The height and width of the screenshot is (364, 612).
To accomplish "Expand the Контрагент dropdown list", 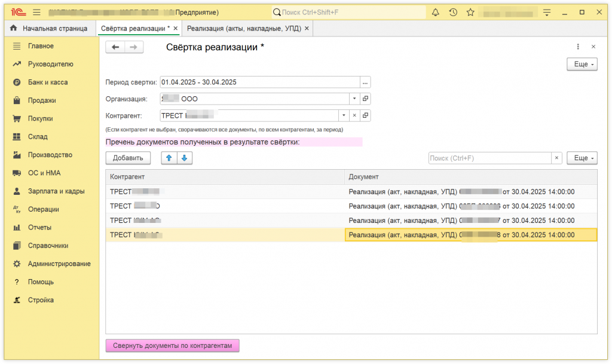I will 343,115.
